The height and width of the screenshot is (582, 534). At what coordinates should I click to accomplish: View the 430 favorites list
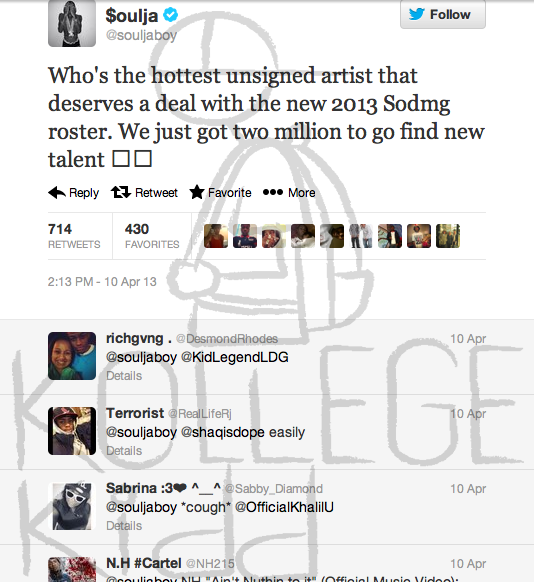click(x=152, y=236)
